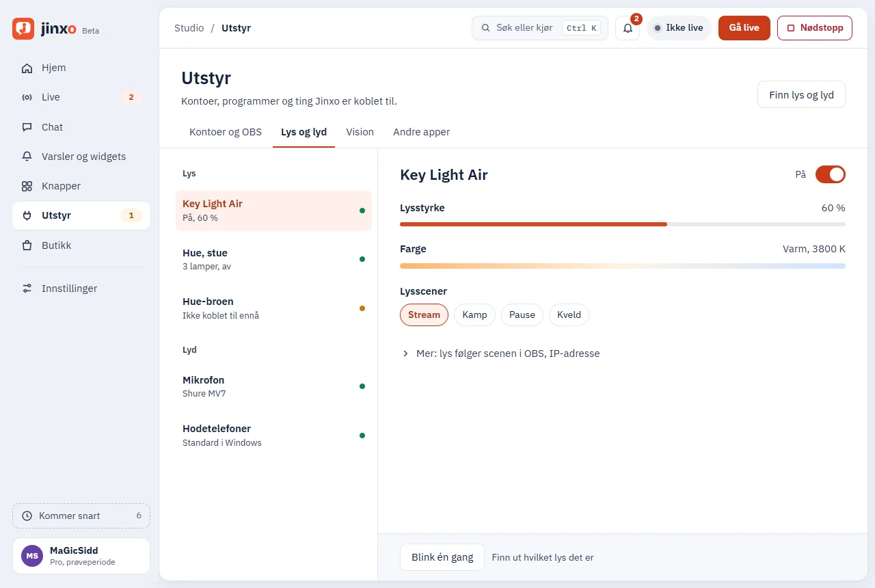Open Chat via speech bubble icon
This screenshot has width=875, height=588.
(27, 127)
